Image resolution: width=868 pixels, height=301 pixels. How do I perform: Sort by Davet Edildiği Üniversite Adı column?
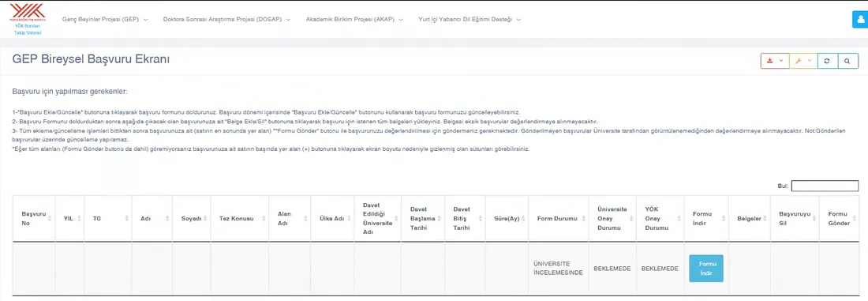(377, 218)
